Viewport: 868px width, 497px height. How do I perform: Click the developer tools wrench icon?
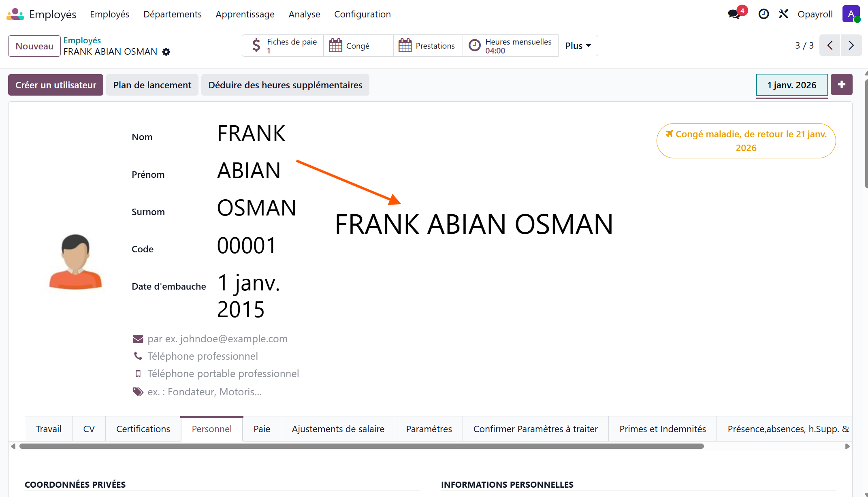(784, 14)
